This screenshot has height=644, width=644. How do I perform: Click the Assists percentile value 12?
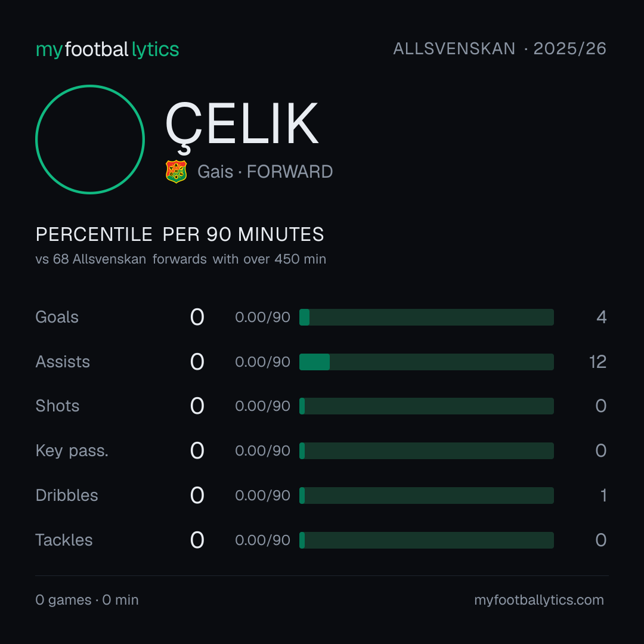tap(597, 362)
